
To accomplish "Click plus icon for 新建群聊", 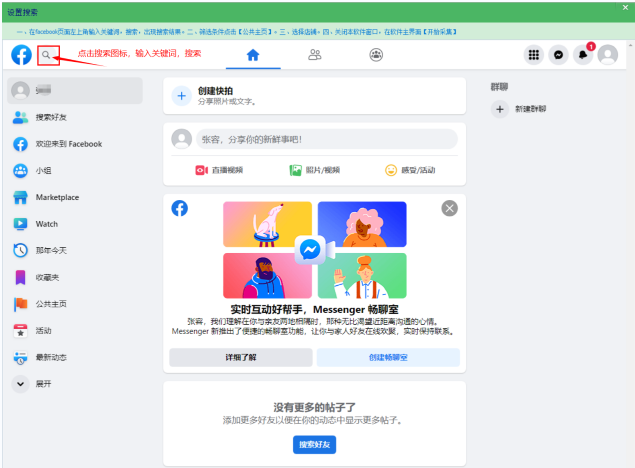I will click(500, 109).
